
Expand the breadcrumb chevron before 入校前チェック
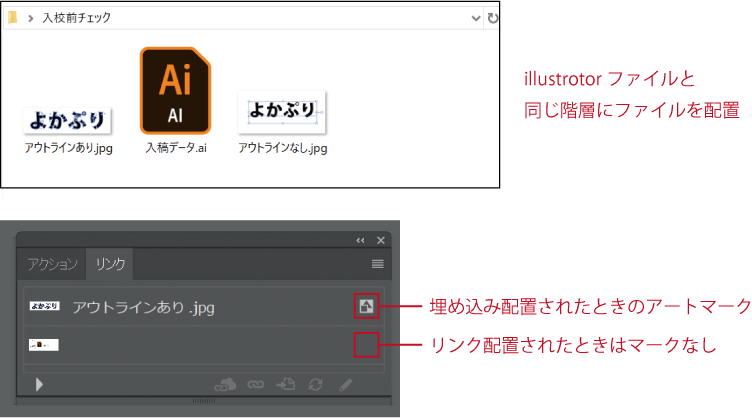(30, 18)
